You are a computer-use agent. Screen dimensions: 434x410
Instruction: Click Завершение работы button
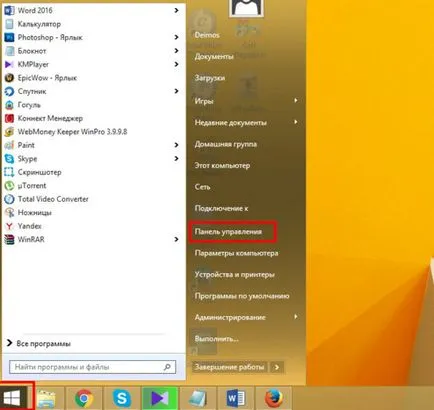coord(230,367)
